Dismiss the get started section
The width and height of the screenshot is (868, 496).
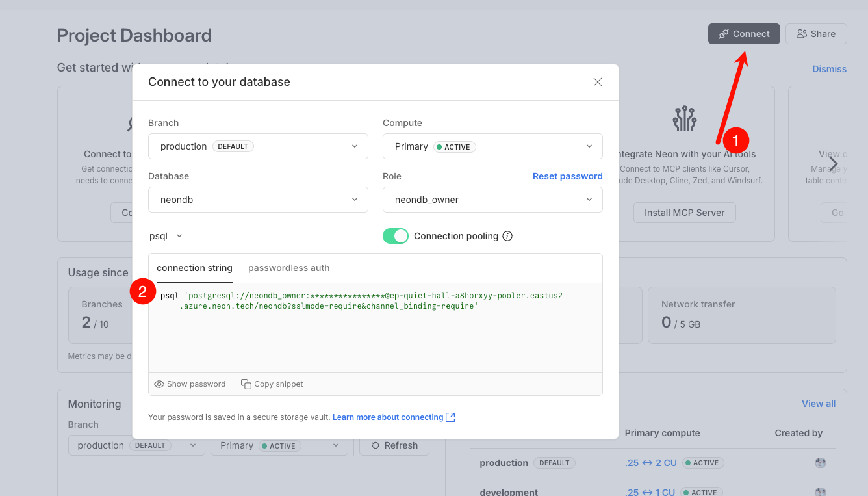(x=830, y=69)
